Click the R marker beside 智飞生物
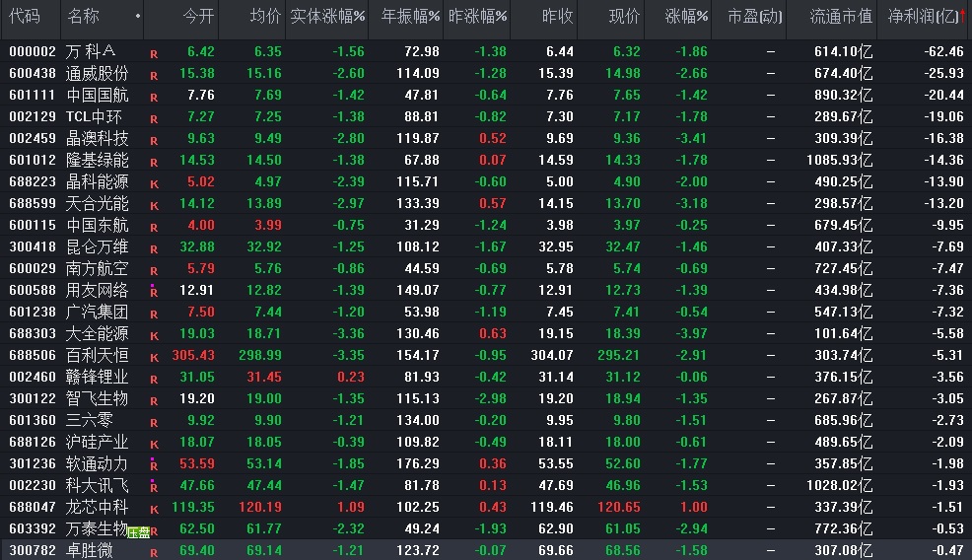 tap(154, 402)
